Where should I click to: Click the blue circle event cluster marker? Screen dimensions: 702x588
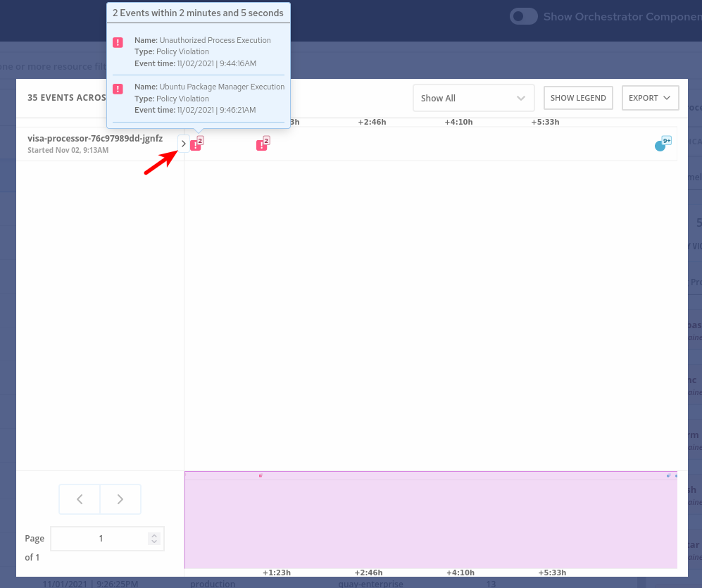point(660,146)
